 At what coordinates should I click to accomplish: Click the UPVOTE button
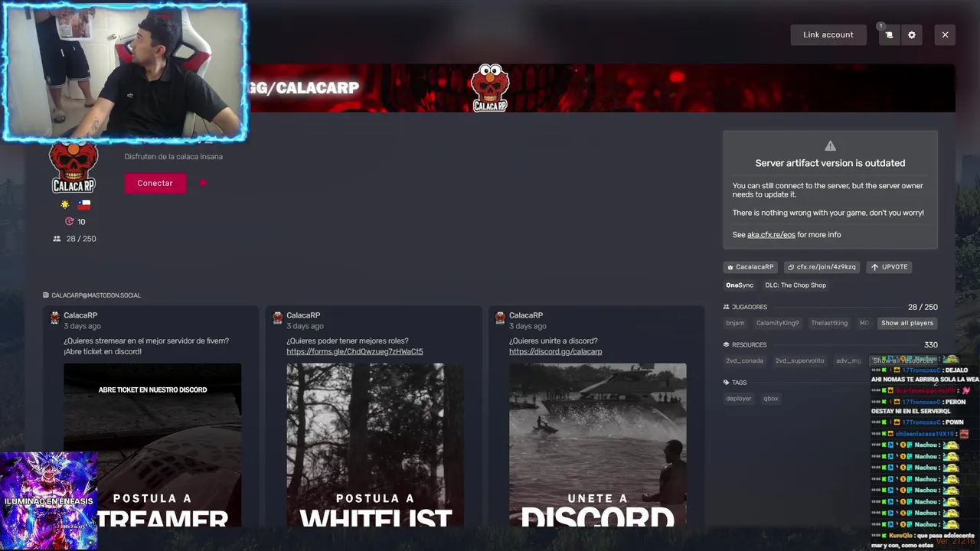click(x=890, y=267)
